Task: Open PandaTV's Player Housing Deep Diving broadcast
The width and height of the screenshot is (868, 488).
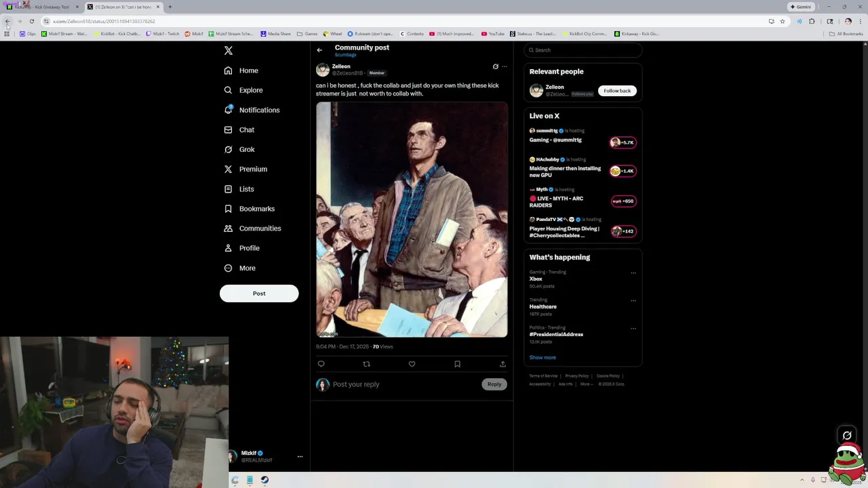Action: coord(583,228)
